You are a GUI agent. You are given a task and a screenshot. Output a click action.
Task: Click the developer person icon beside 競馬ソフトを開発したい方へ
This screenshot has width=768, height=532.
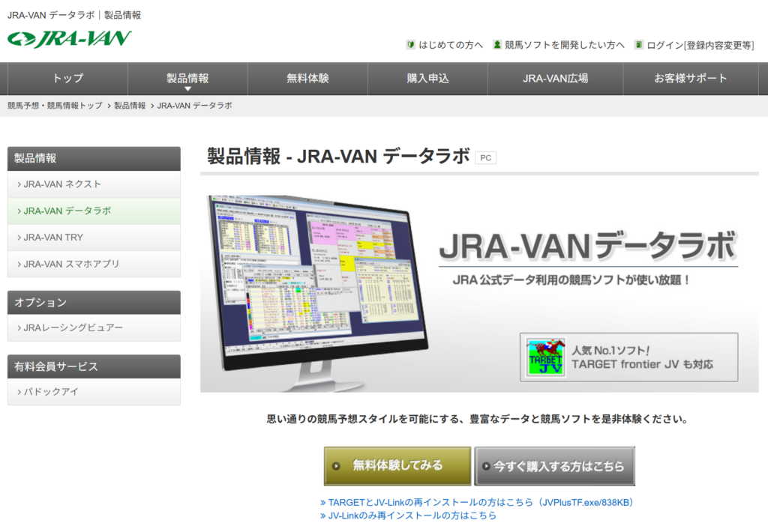496,45
